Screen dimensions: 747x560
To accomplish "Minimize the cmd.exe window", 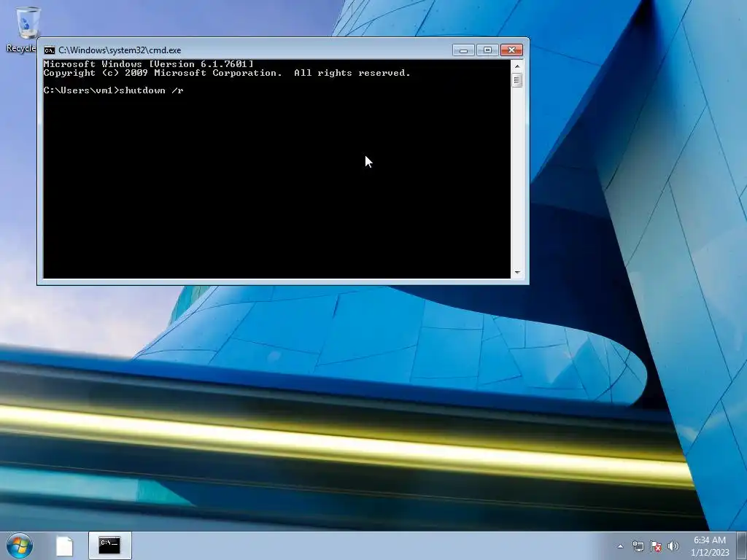I will tap(463, 50).
